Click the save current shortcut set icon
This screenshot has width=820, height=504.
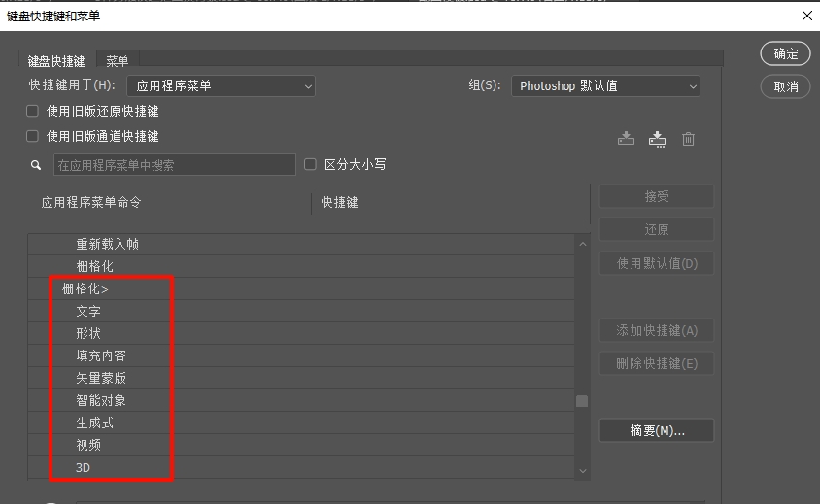point(626,139)
